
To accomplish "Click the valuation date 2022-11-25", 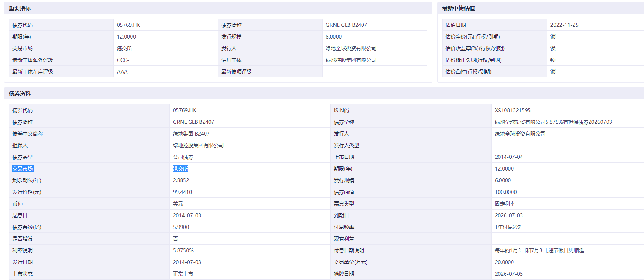I will pyautogui.click(x=564, y=25).
